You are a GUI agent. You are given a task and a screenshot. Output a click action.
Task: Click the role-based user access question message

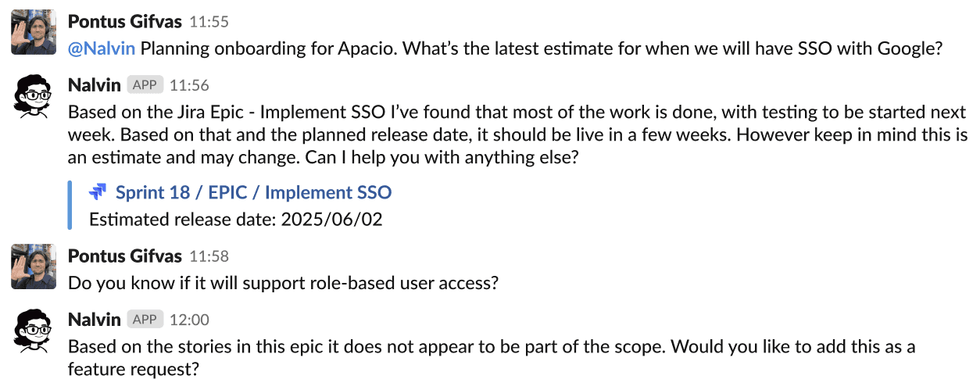click(283, 283)
